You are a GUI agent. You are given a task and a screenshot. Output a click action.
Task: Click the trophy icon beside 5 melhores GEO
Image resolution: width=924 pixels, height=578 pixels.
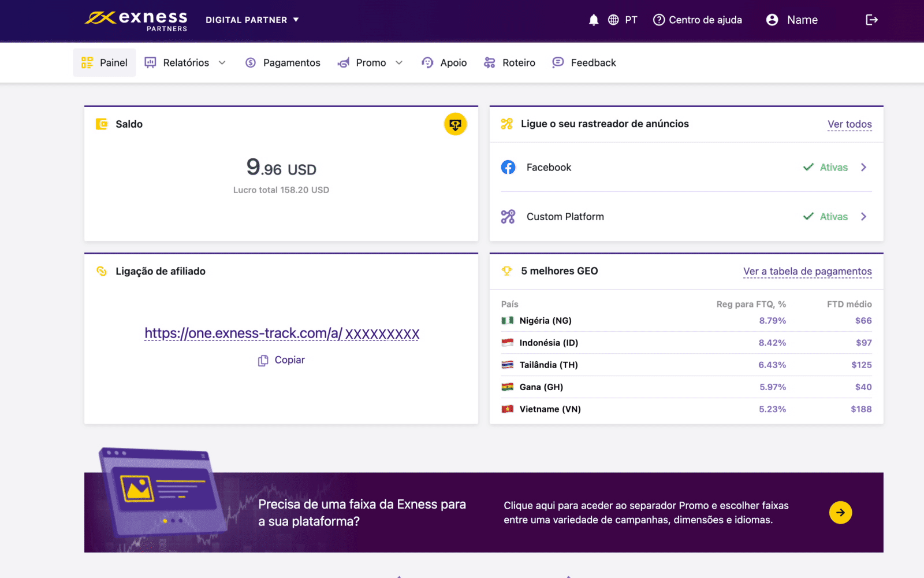(507, 271)
